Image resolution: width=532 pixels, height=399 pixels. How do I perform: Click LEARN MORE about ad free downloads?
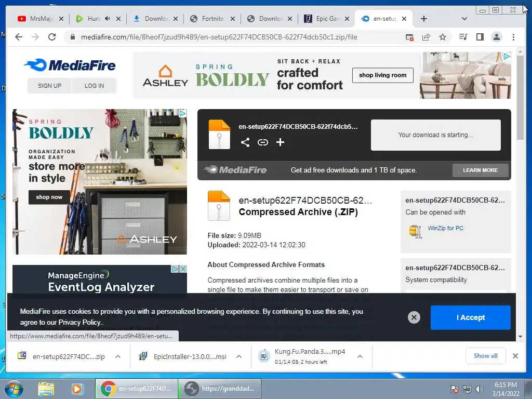coord(481,170)
